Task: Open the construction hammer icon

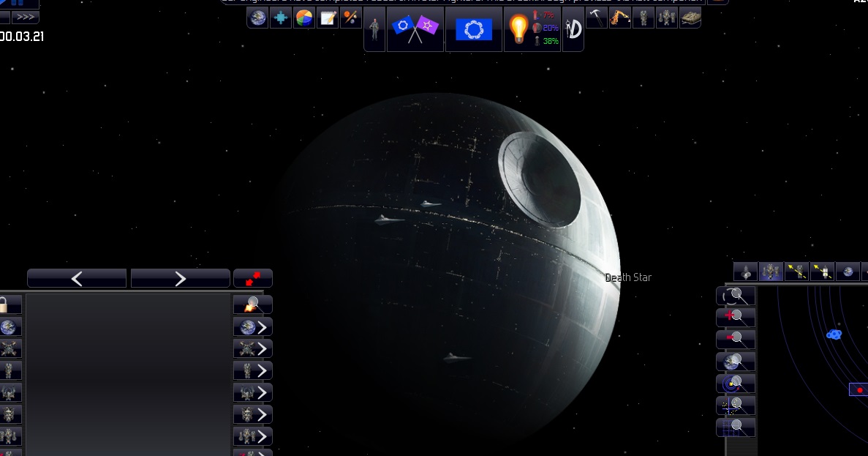Action: pos(597,17)
